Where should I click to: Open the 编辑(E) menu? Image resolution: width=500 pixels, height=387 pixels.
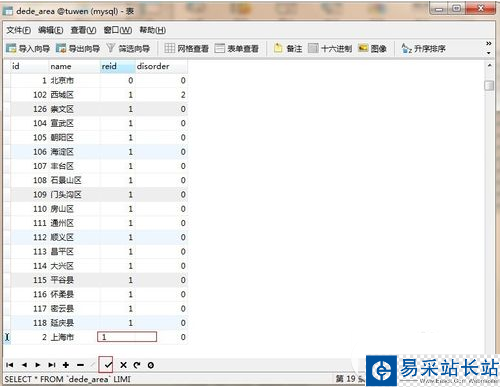tap(50, 30)
